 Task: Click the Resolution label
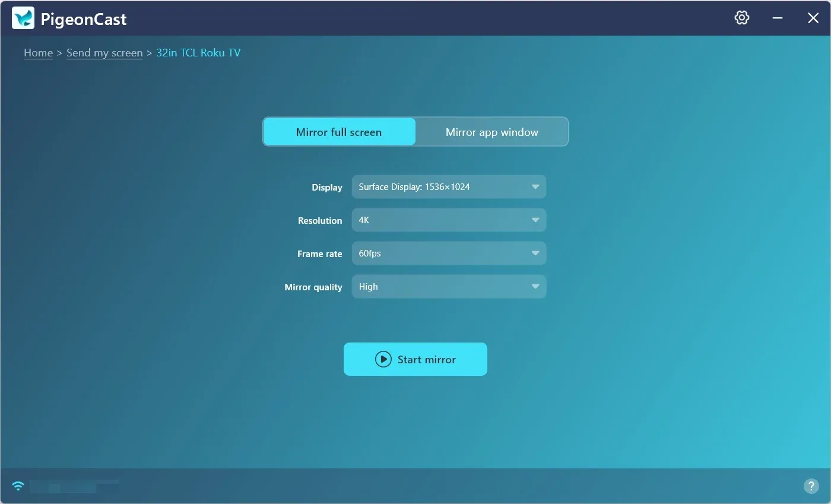[320, 221]
